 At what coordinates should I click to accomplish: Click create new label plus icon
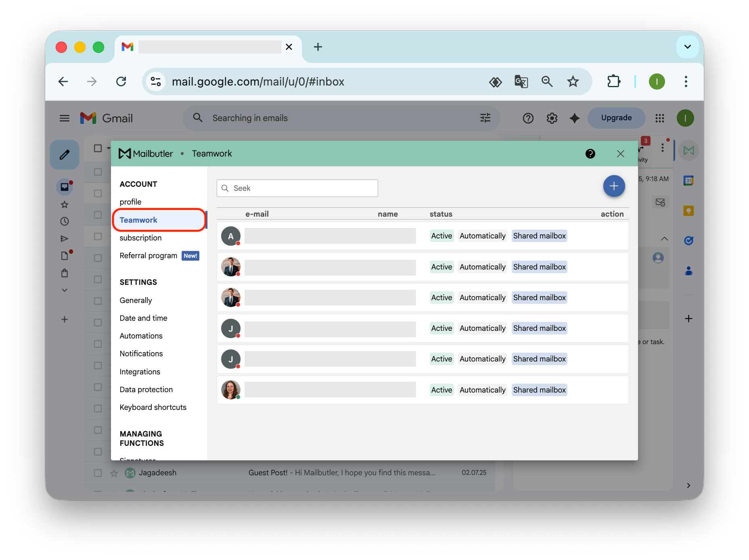tap(65, 320)
